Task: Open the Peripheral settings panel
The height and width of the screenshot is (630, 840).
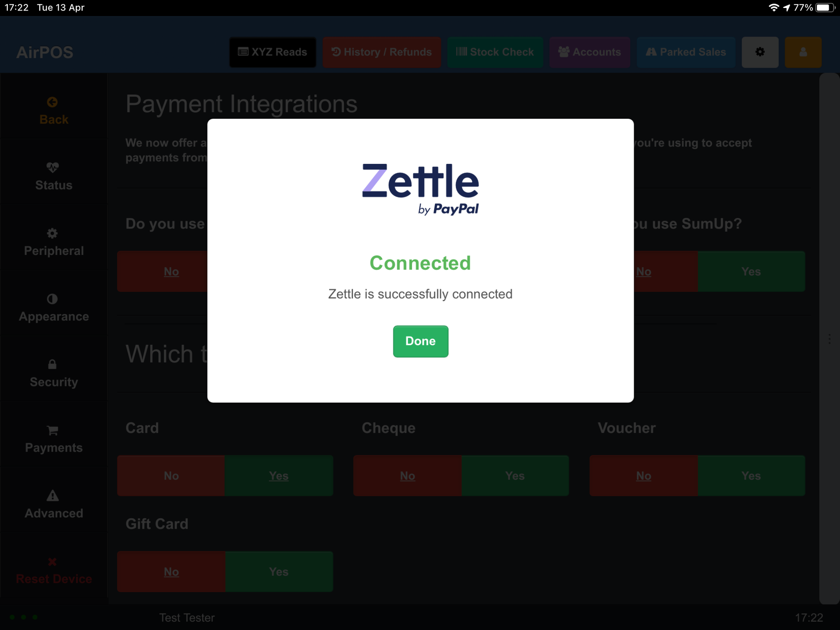Action: [x=53, y=241]
